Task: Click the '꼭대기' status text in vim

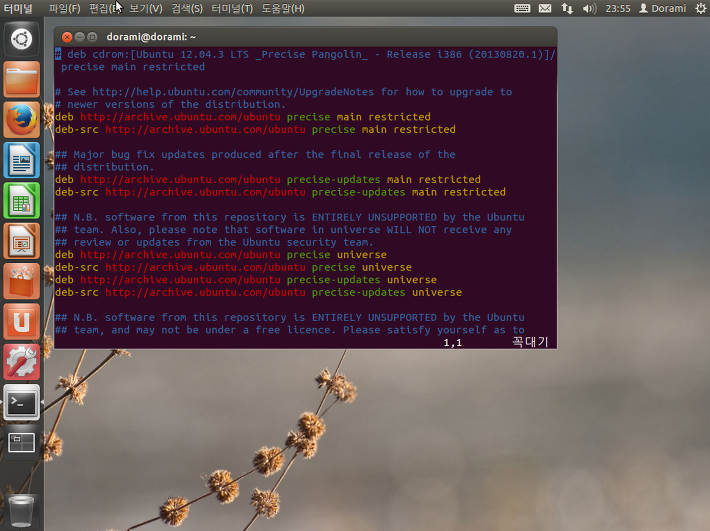Action: tap(530, 342)
